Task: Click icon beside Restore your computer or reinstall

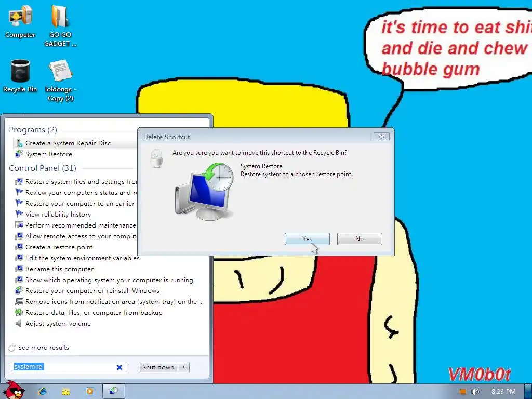Action: pyautogui.click(x=19, y=290)
